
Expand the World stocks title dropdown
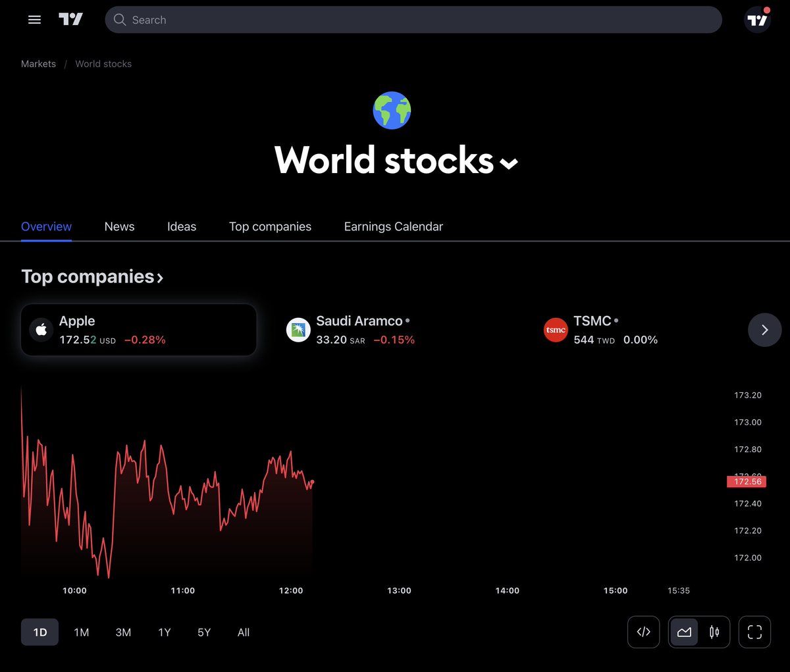[x=509, y=163]
